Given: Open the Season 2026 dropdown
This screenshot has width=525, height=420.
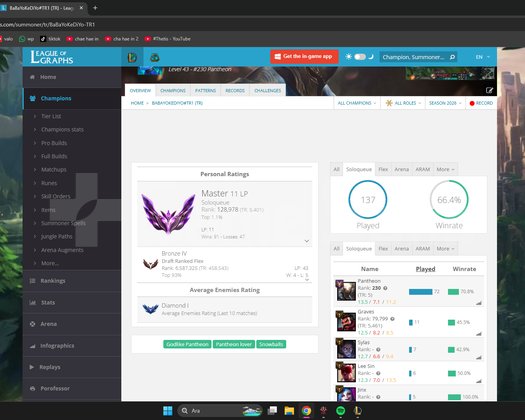Looking at the screenshot, I should [445, 103].
